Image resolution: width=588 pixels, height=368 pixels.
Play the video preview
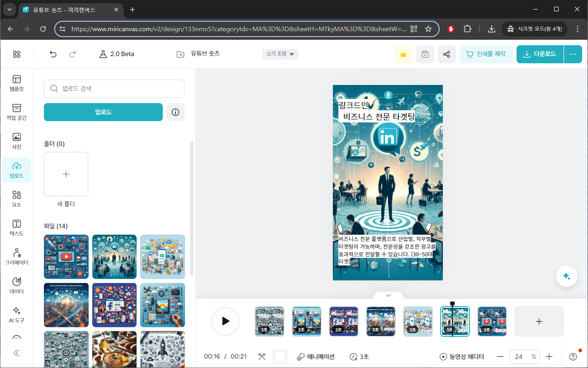(x=225, y=321)
